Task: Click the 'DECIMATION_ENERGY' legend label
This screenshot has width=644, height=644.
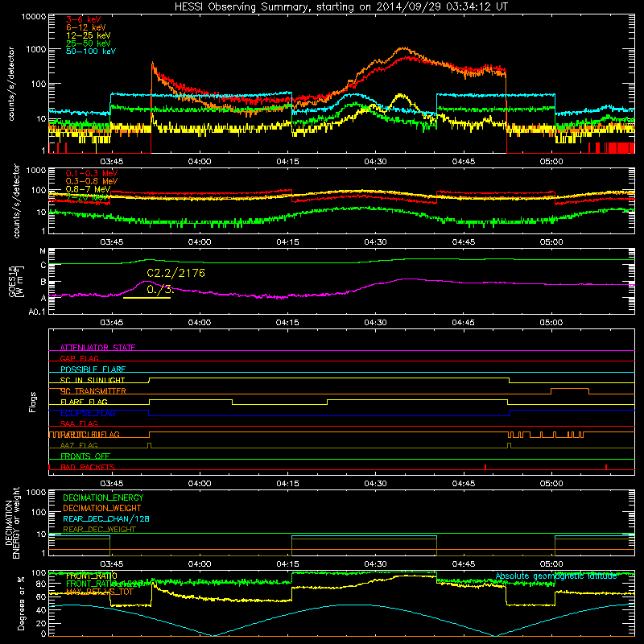Action: (103, 497)
